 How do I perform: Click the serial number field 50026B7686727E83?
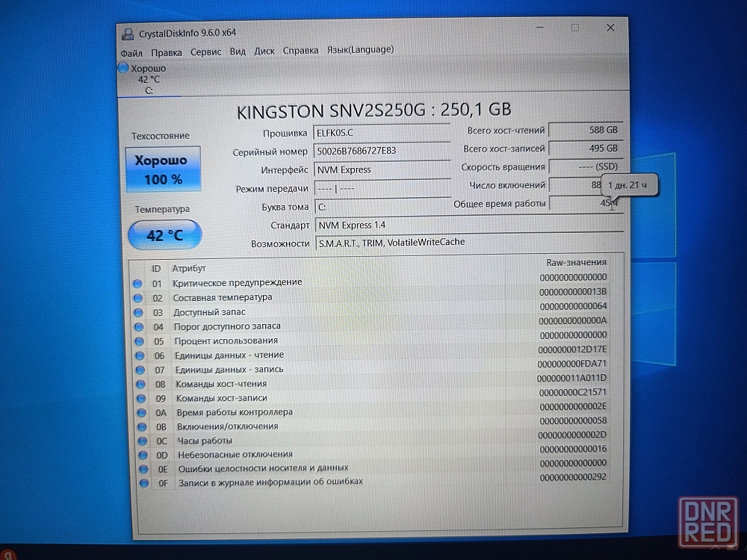tap(382, 151)
